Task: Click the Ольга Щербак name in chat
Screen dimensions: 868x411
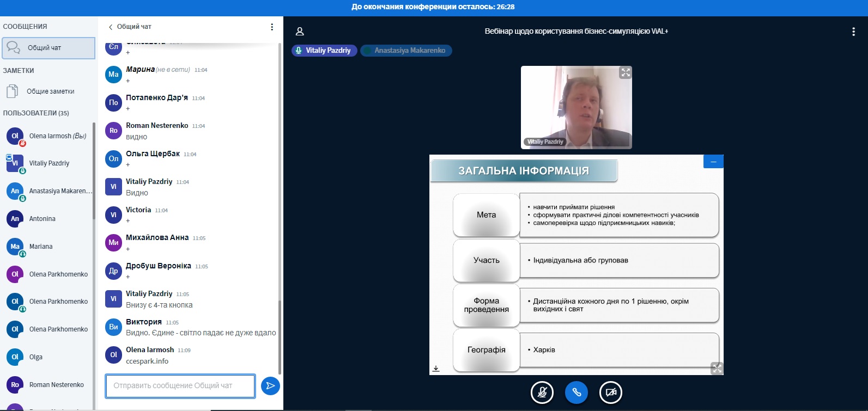Action: click(x=153, y=154)
